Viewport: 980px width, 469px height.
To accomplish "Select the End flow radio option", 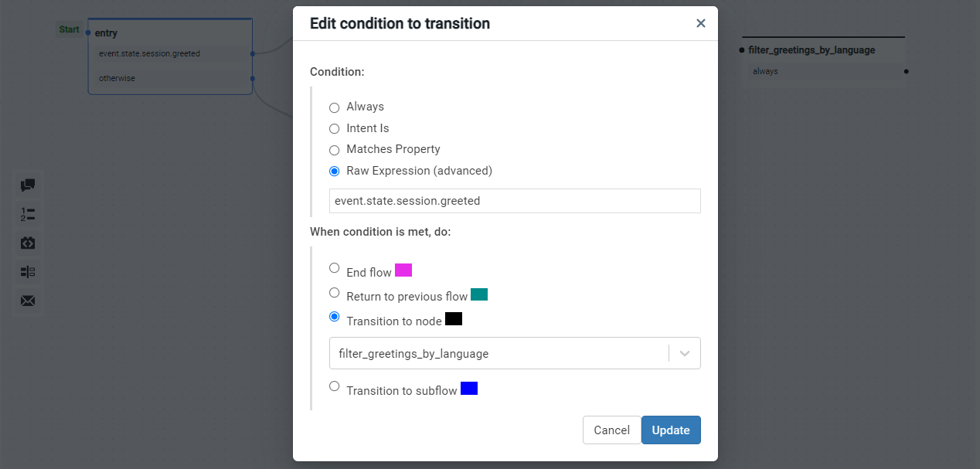I will [x=335, y=268].
